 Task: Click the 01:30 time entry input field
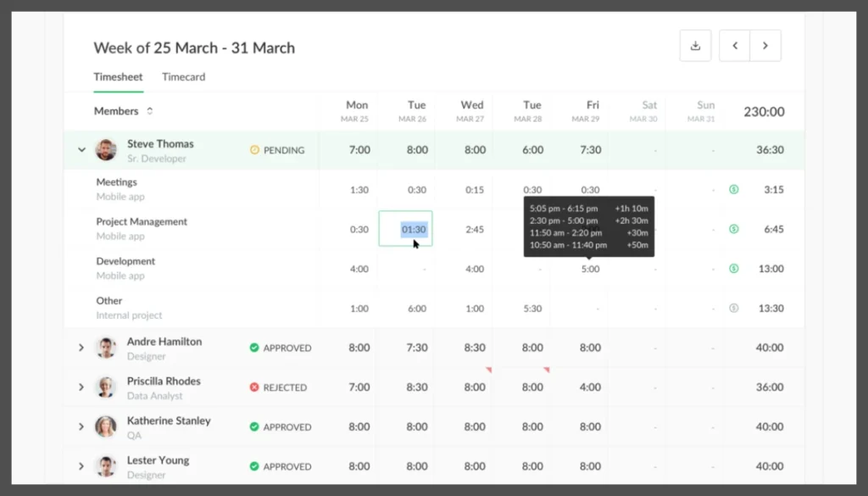click(x=405, y=229)
